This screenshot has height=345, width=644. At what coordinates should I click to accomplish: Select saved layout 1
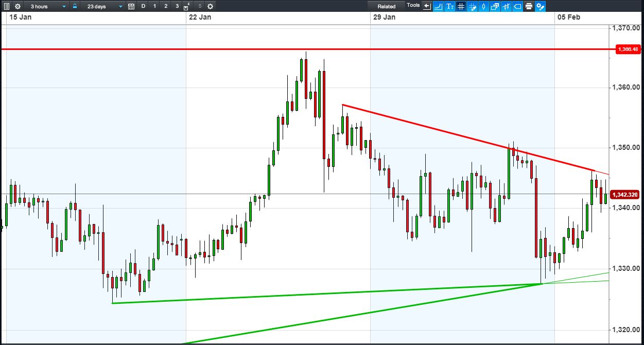154,6
